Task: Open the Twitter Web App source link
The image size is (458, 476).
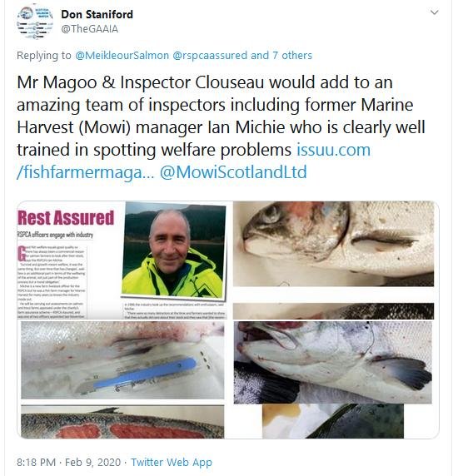Action: tap(172, 463)
